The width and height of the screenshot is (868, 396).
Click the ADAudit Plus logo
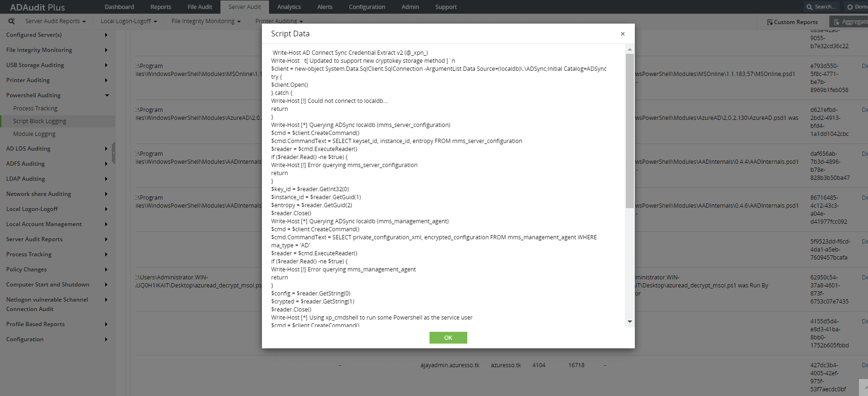(x=38, y=7)
